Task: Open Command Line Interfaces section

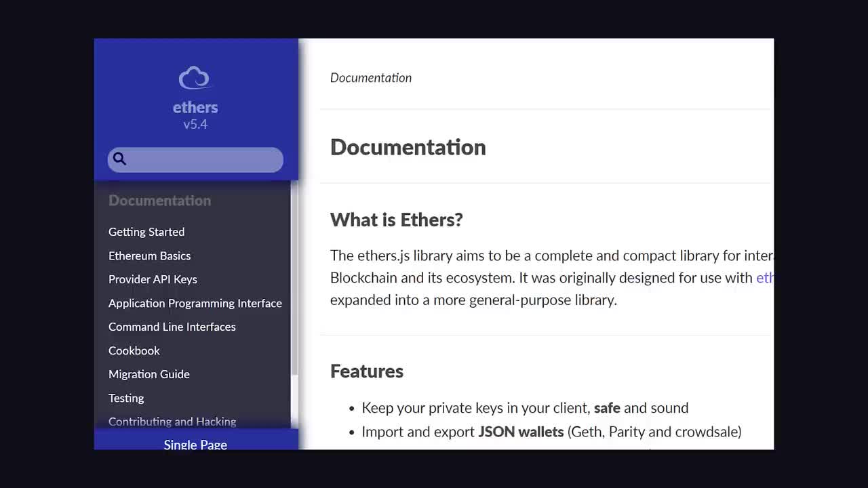Action: click(172, 327)
